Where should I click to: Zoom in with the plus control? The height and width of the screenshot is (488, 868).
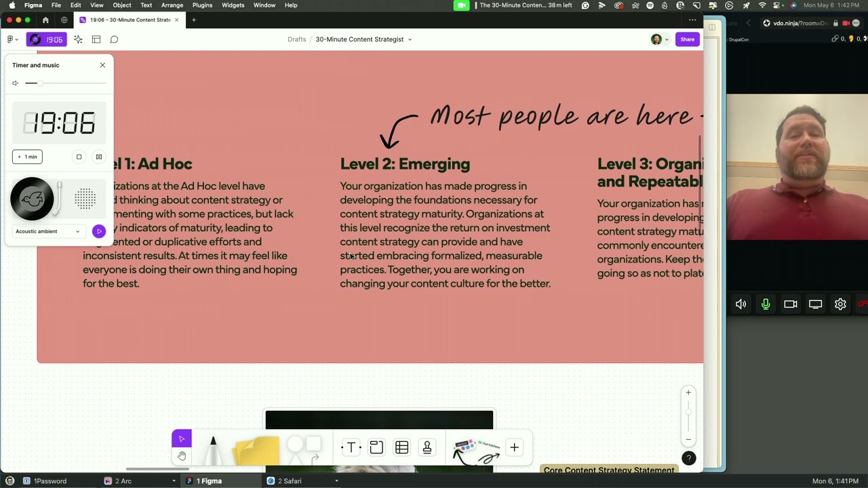coord(688,392)
